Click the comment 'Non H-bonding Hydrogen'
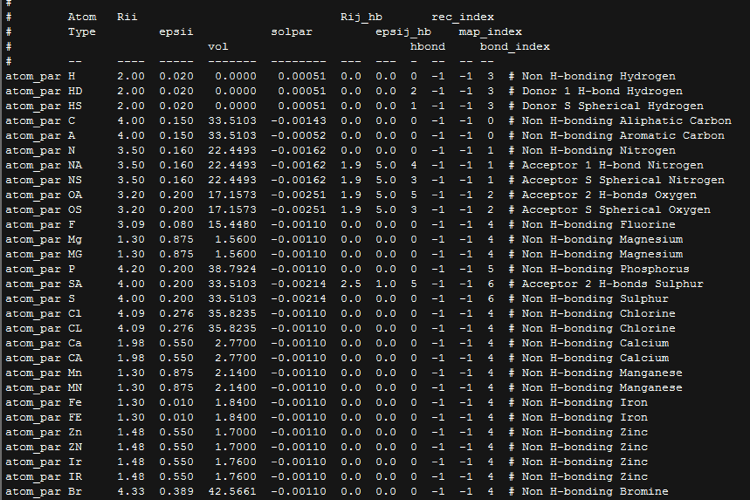The width and height of the screenshot is (750, 500). pos(598,77)
